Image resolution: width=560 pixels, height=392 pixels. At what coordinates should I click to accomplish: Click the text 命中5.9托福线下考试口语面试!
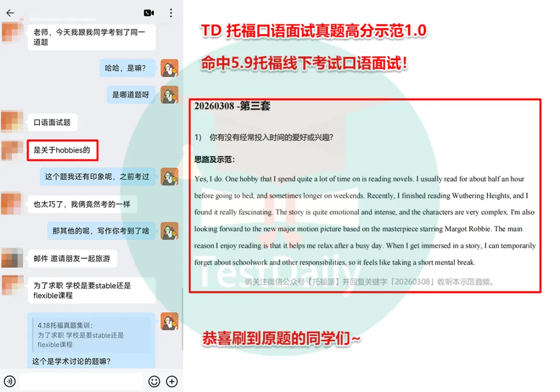click(304, 63)
